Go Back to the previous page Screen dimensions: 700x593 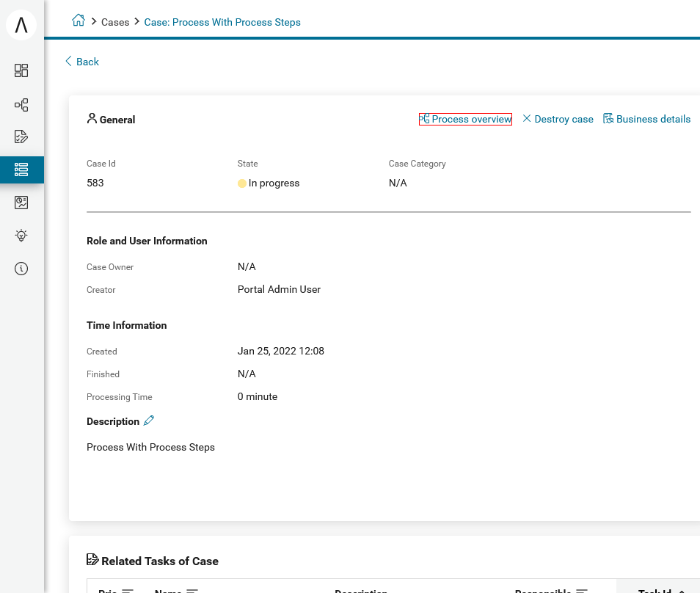coord(81,62)
